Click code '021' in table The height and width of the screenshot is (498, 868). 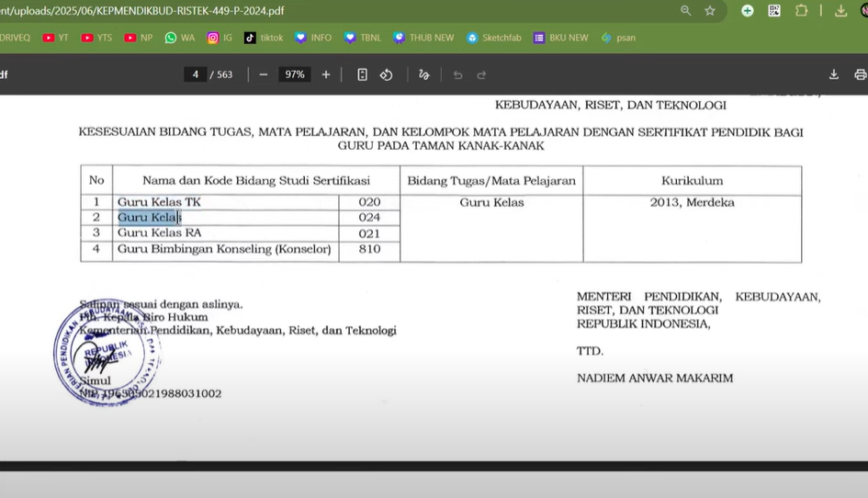pyautogui.click(x=369, y=233)
